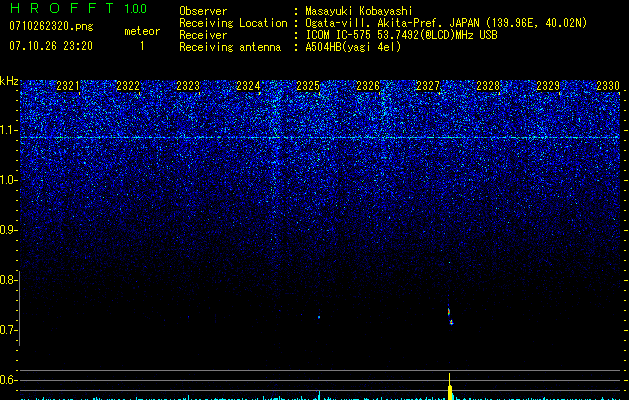
Task: Click the horizontal carrier line near 1.1 kHz
Action: pyautogui.click(x=320, y=138)
